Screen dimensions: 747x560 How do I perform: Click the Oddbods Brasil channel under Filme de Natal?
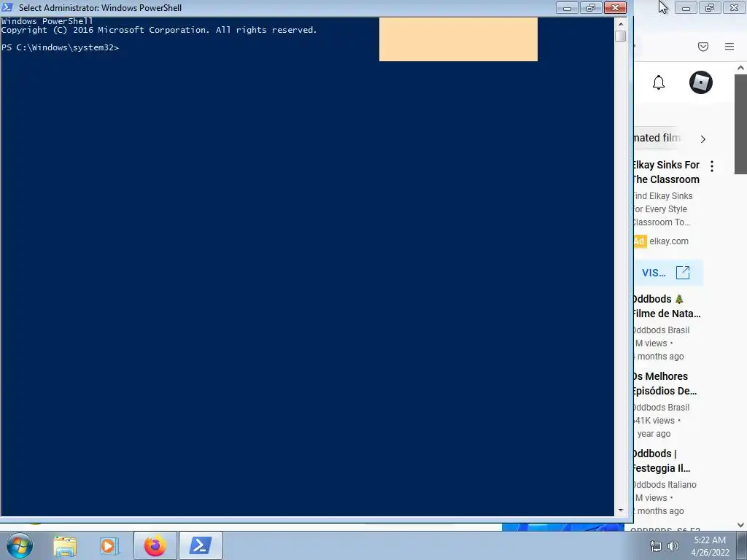point(661,330)
